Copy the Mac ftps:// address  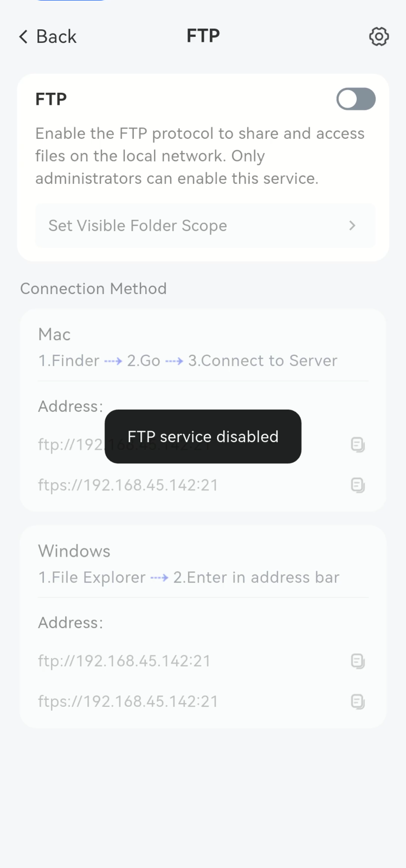[358, 485]
